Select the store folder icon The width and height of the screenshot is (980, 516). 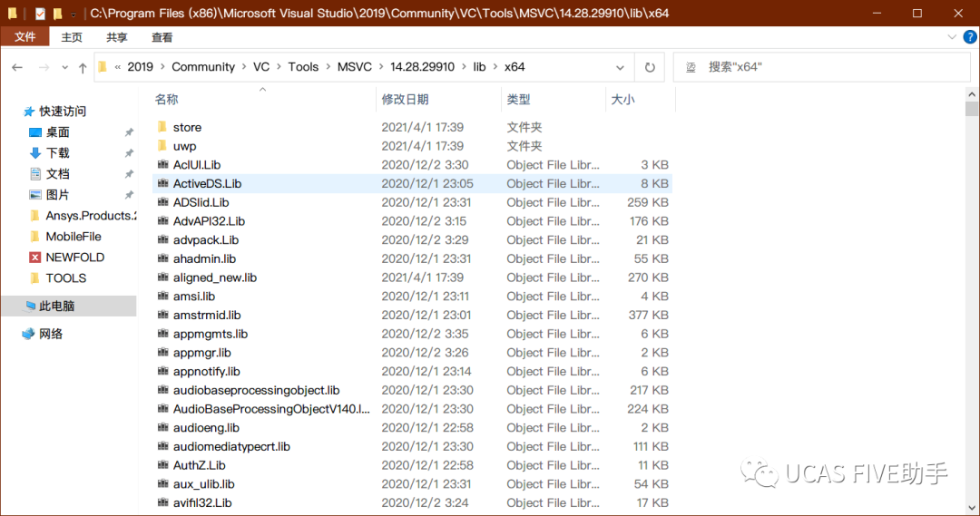(162, 127)
